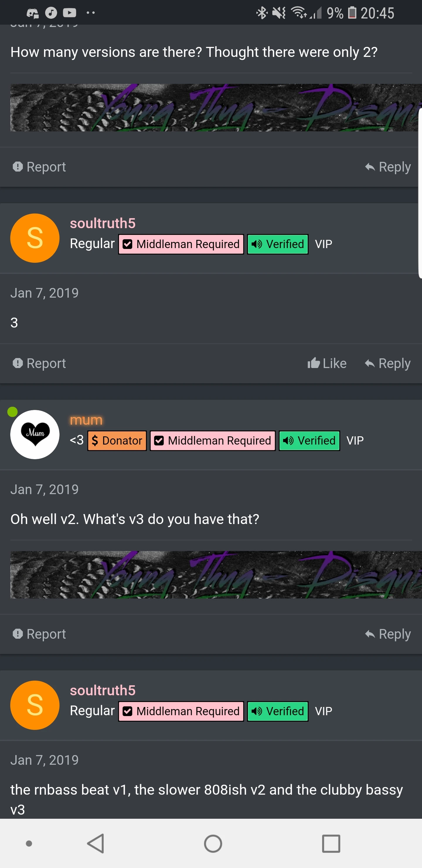This screenshot has height=868, width=422.
Task: Report soultruth5's post saying 3
Action: (x=39, y=363)
